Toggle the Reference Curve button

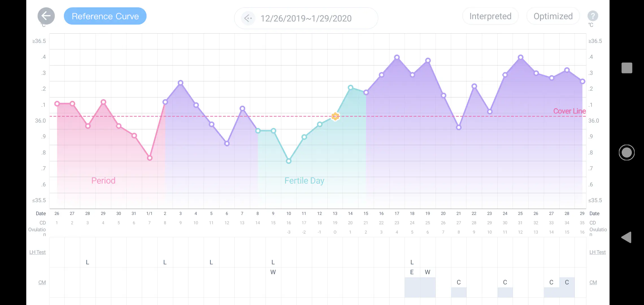coord(105,16)
